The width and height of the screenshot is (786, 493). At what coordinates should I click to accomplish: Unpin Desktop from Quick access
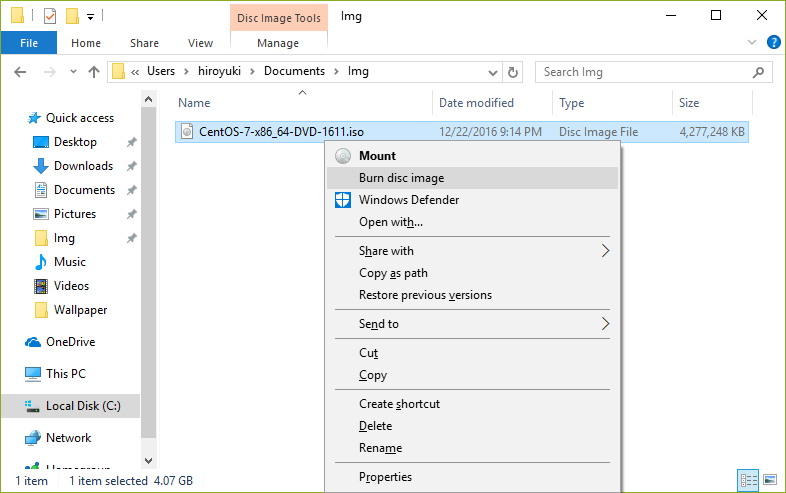pos(132,142)
